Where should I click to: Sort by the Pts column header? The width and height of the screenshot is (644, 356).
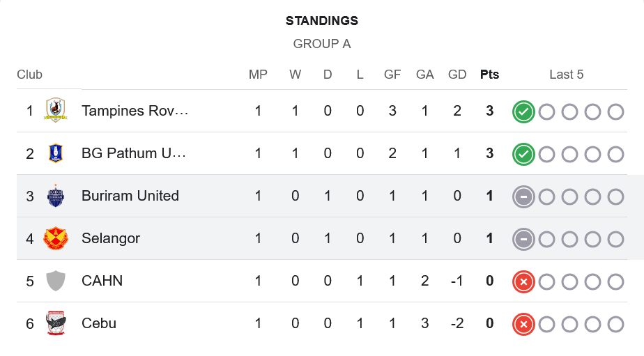489,75
